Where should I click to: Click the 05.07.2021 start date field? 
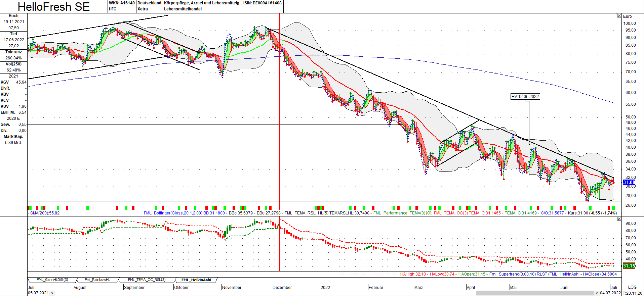38,293
